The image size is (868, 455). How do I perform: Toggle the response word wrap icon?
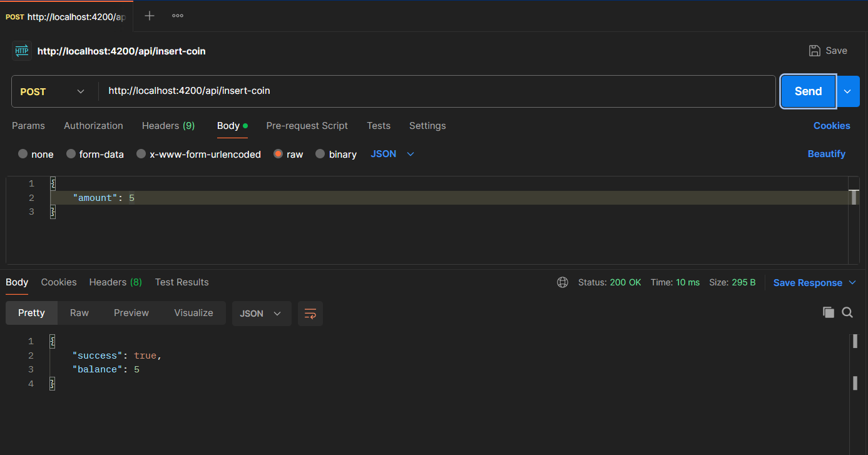310,314
